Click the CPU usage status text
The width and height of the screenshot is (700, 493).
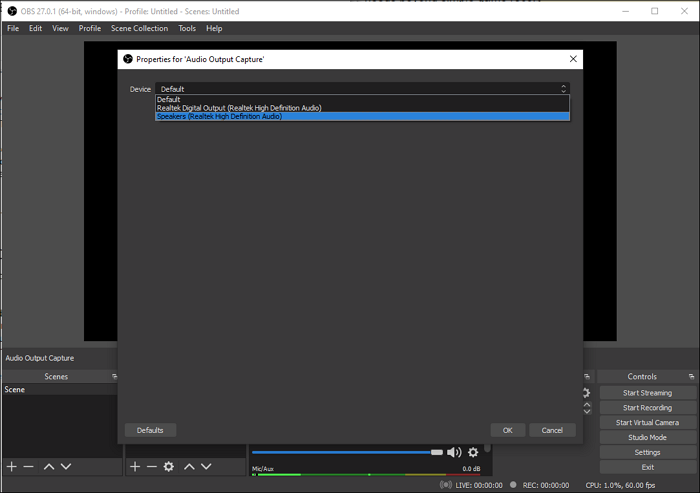pyautogui.click(x=620, y=485)
